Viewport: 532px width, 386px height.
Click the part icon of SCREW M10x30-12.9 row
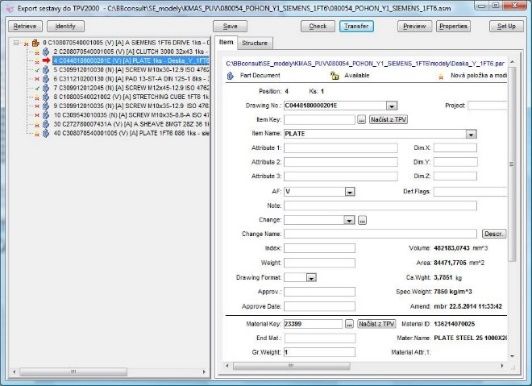[46, 70]
